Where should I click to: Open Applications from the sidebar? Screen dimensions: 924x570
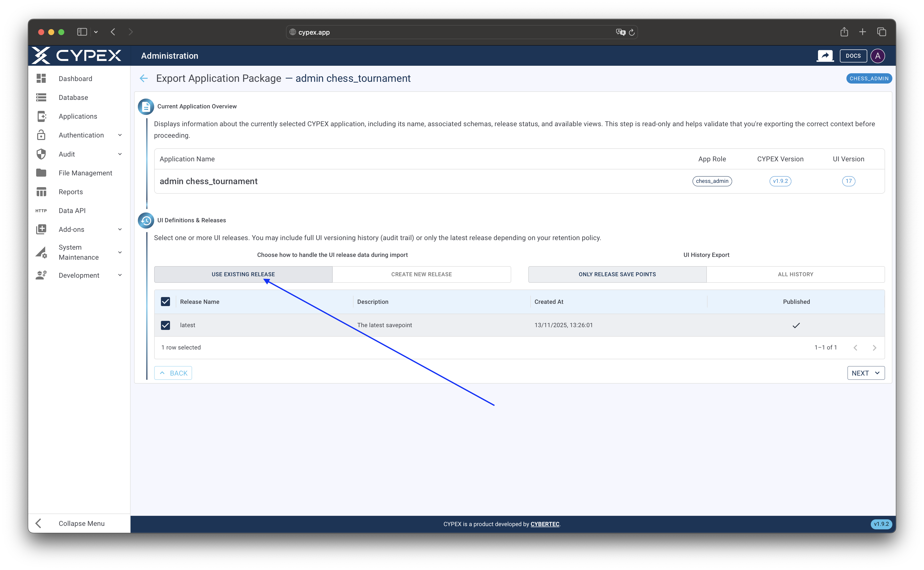coord(78,116)
